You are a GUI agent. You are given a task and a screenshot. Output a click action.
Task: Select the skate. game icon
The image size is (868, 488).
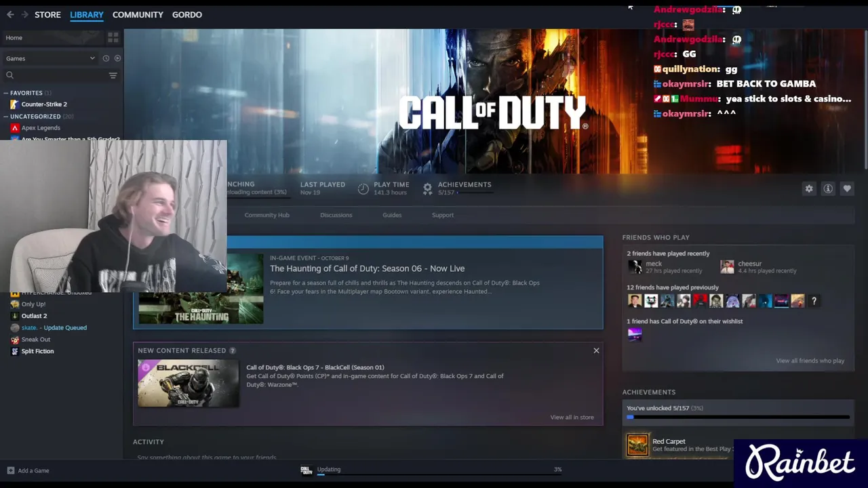pos(14,327)
